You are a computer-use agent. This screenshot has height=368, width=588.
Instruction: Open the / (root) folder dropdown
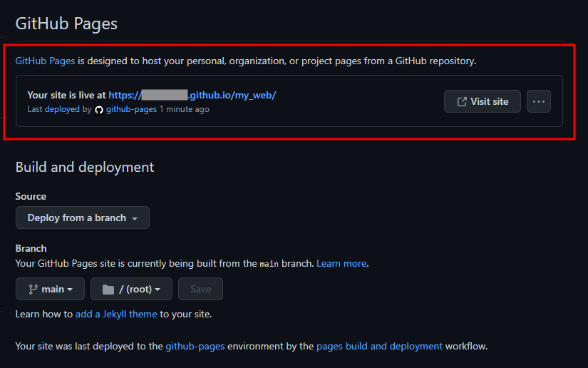coord(131,289)
